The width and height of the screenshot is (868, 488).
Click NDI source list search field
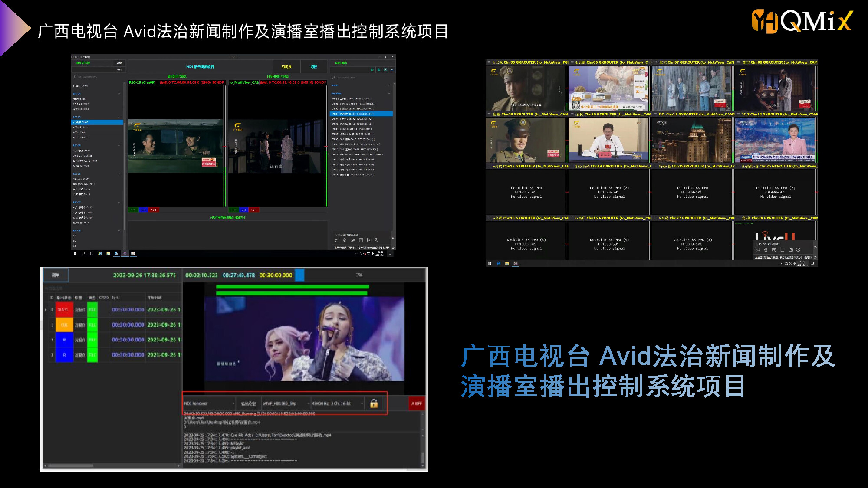coord(98,77)
